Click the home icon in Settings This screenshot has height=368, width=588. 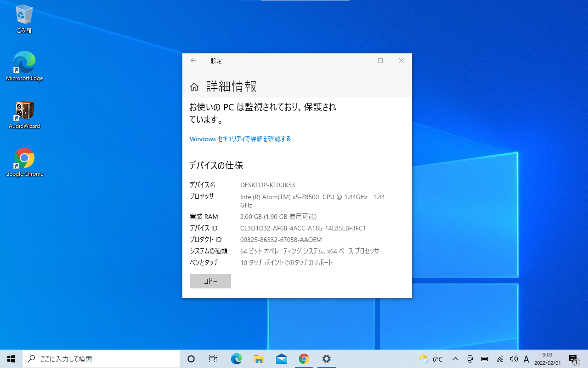tap(194, 87)
